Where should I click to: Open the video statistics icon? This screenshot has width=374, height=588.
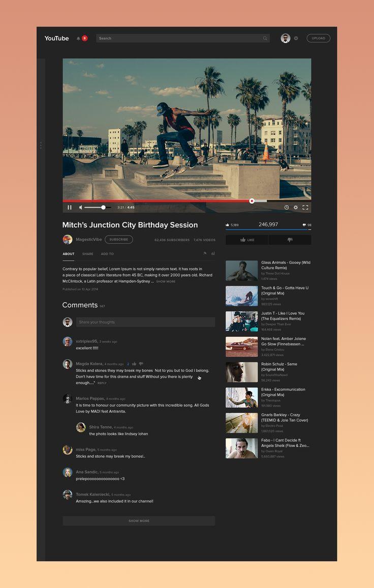pyautogui.click(x=213, y=253)
